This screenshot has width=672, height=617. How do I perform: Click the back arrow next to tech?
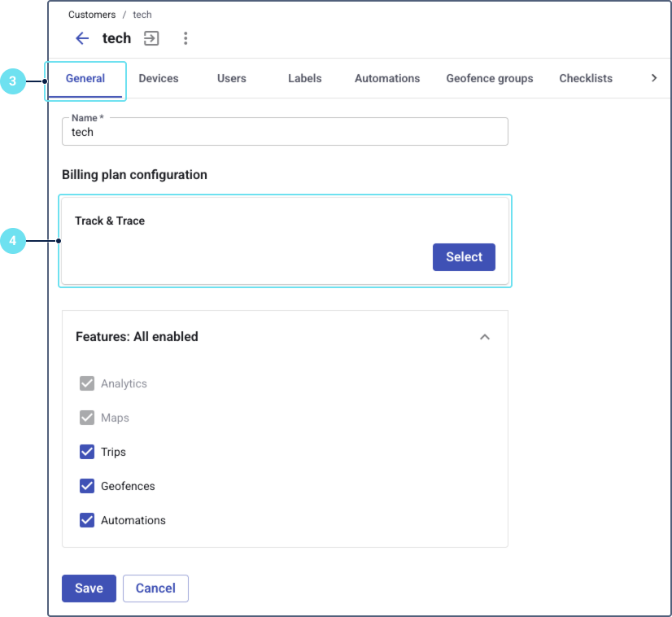pos(82,38)
